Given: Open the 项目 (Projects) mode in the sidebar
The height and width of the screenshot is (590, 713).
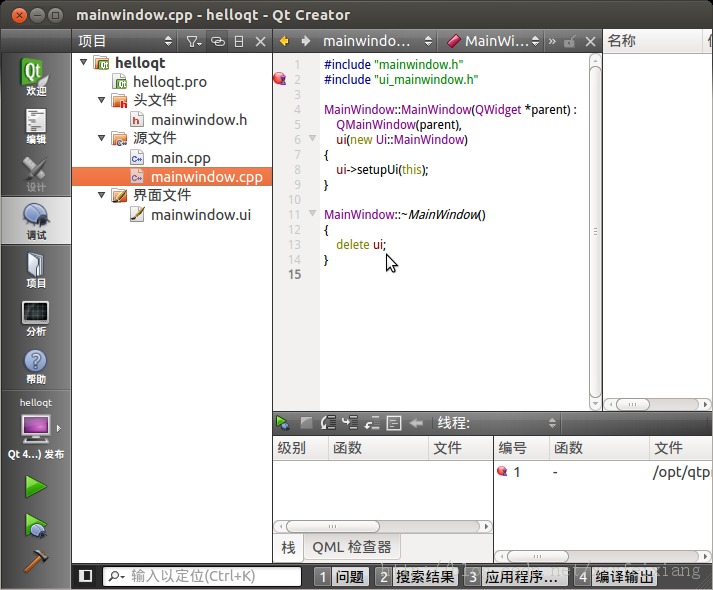Looking at the screenshot, I should [x=35, y=270].
